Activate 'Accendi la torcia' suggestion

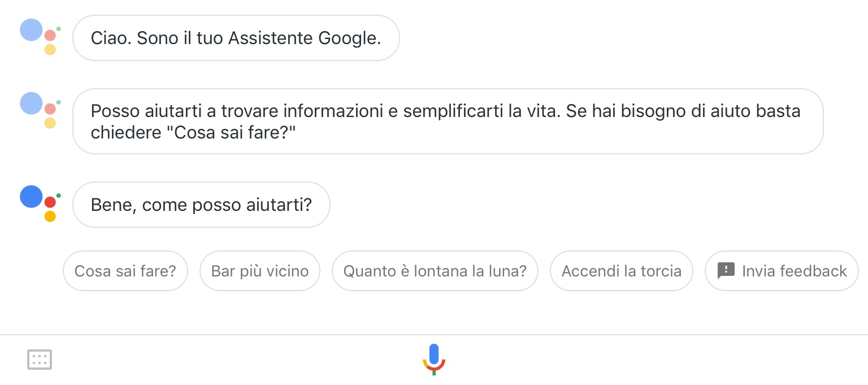point(621,271)
